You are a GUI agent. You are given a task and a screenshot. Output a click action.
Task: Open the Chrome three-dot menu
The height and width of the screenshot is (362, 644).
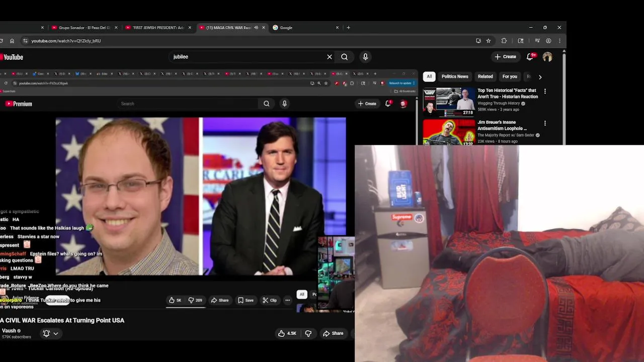pos(559,41)
